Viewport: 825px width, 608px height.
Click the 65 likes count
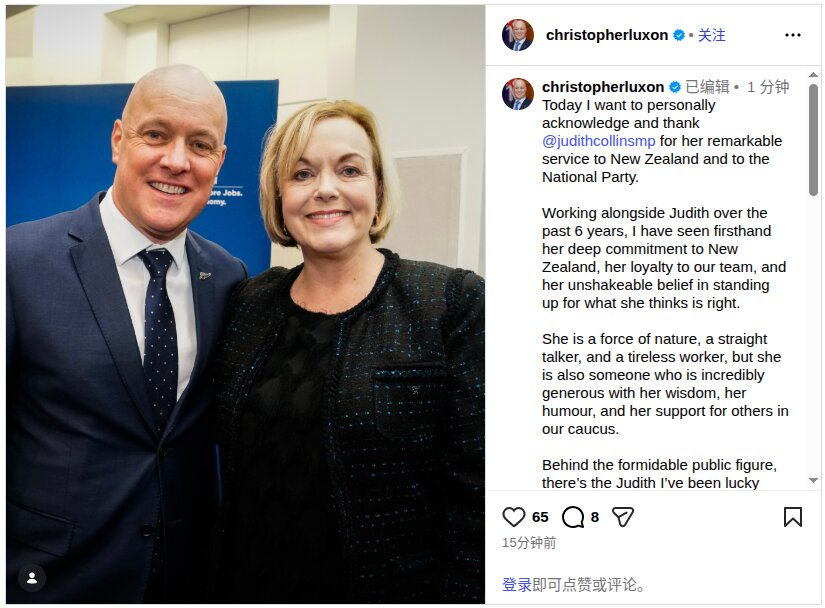tap(540, 517)
